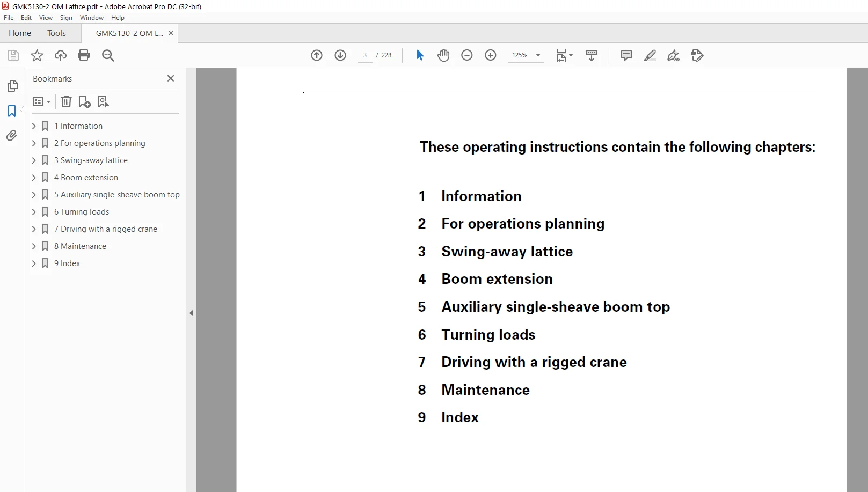Screen dimensions: 868x492
Task: Close the GMK5130-2 OM document tab
Action: point(171,33)
